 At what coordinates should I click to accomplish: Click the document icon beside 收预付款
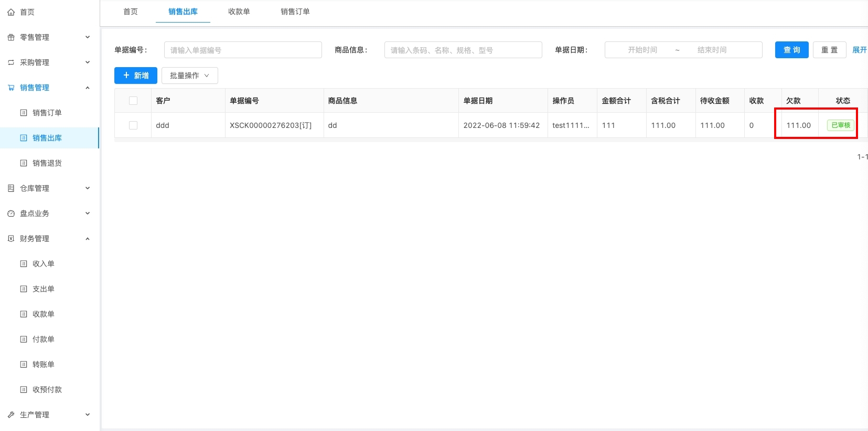click(24, 390)
